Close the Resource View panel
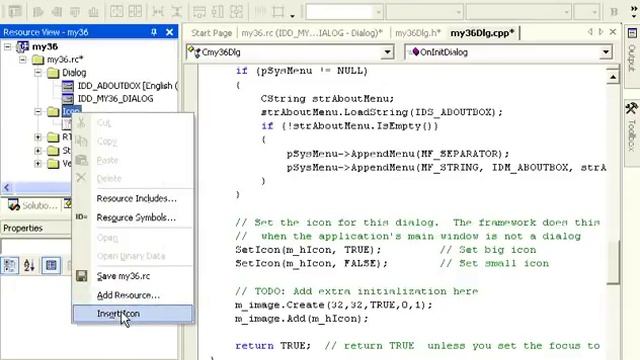640x360 pixels. (x=170, y=32)
